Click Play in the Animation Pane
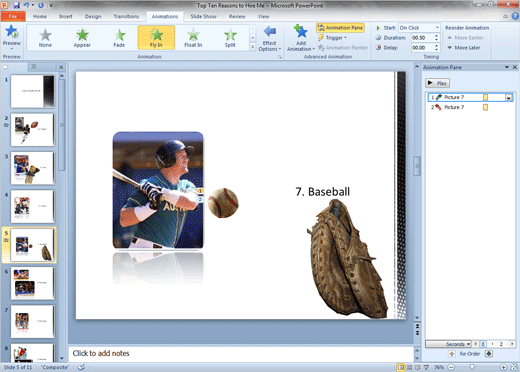Viewport: 520px width, 372px height. pos(437,83)
